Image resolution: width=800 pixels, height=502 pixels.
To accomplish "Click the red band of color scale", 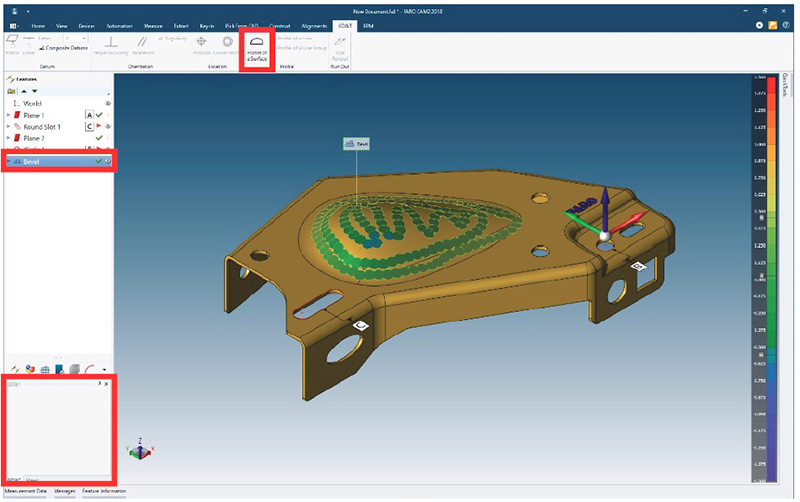I will pyautogui.click(x=761, y=85).
